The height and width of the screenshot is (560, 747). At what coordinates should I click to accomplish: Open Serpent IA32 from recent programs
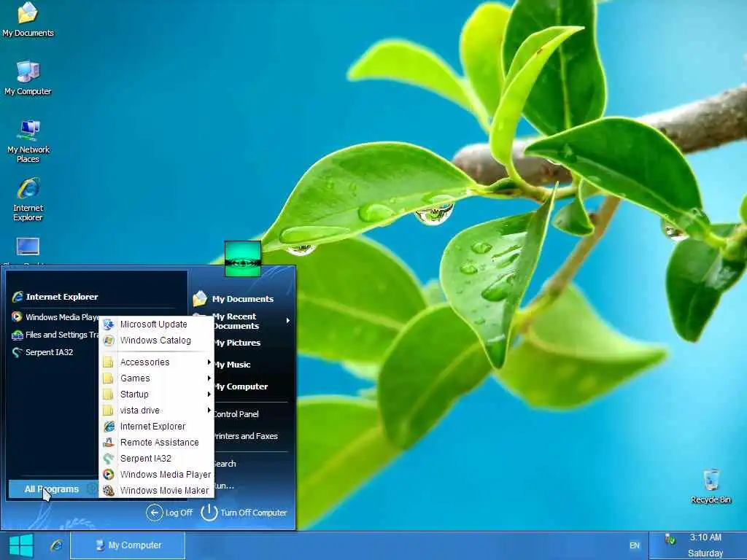pos(49,352)
